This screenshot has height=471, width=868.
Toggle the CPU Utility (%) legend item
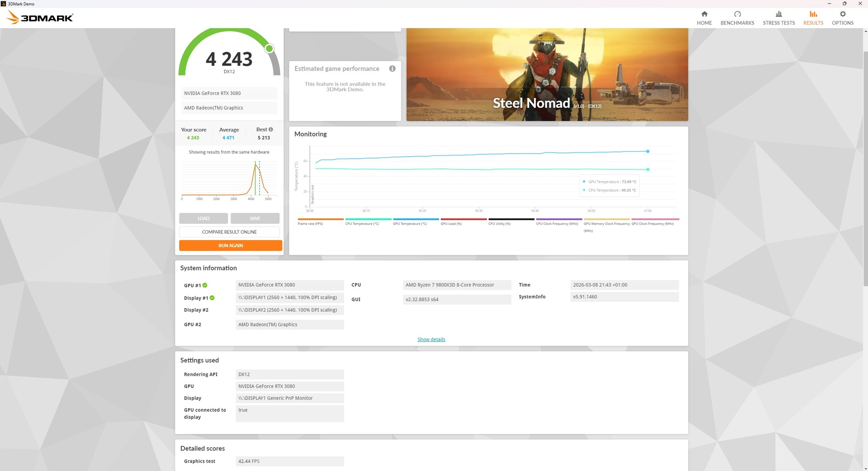[x=512, y=221]
